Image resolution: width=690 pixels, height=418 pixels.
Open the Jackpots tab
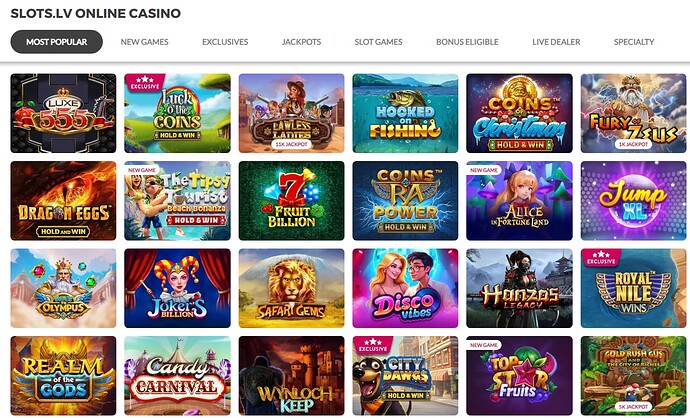point(301,42)
